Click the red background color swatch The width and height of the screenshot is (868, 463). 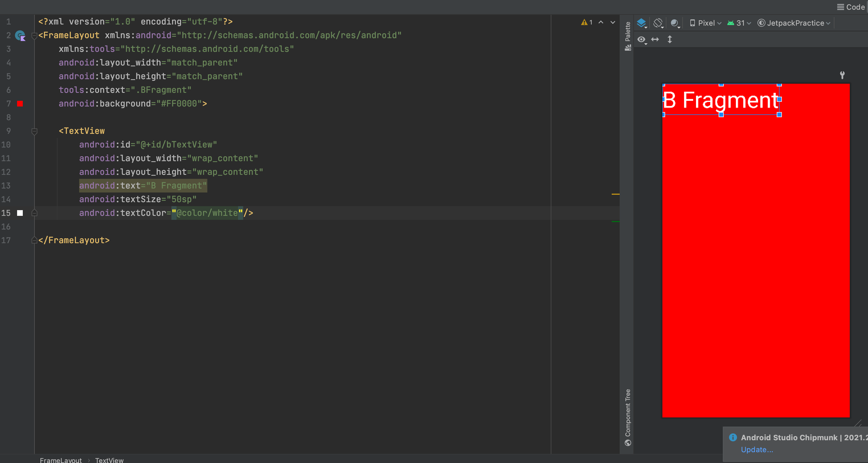[x=20, y=104]
